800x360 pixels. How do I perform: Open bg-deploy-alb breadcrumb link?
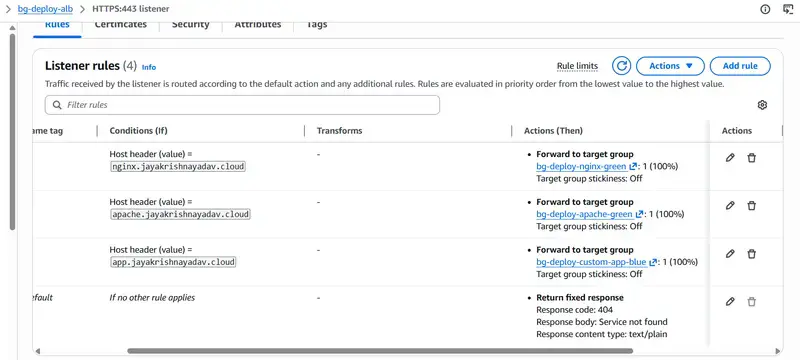(46, 9)
